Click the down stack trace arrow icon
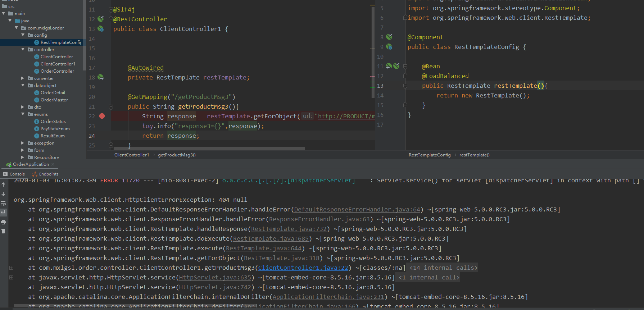This screenshot has width=644, height=310. (3, 194)
